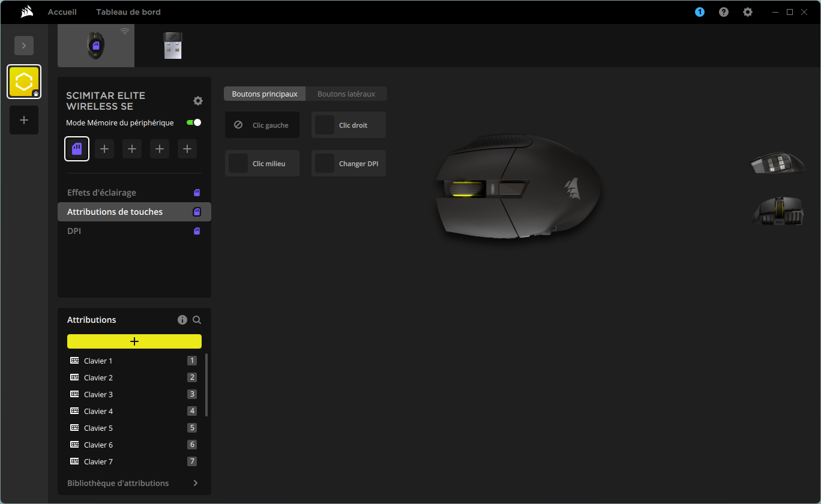The width and height of the screenshot is (821, 504).
Task: Select Clavier 4 attribution
Action: [133, 411]
